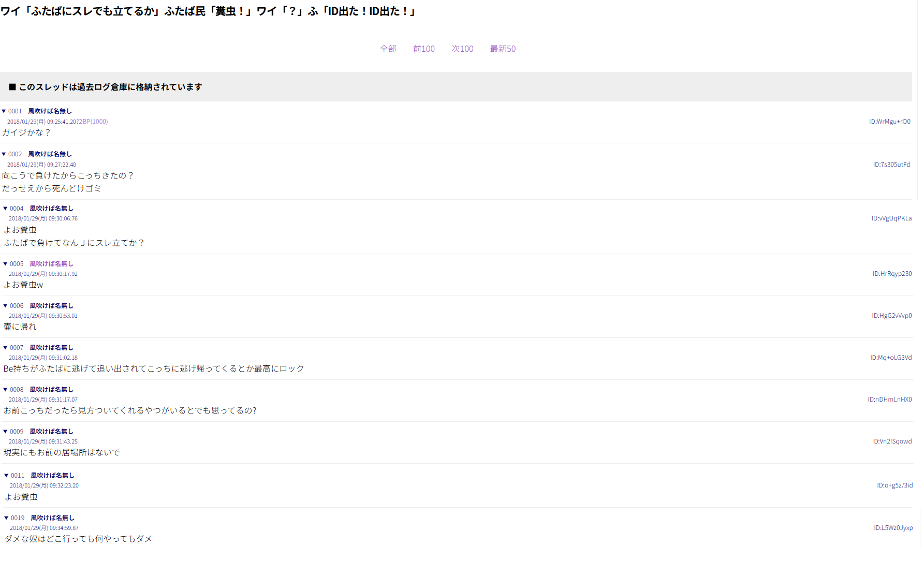This screenshot has width=924, height=561.
Task: Select the purple poster name on post 0005
Action: (51, 264)
